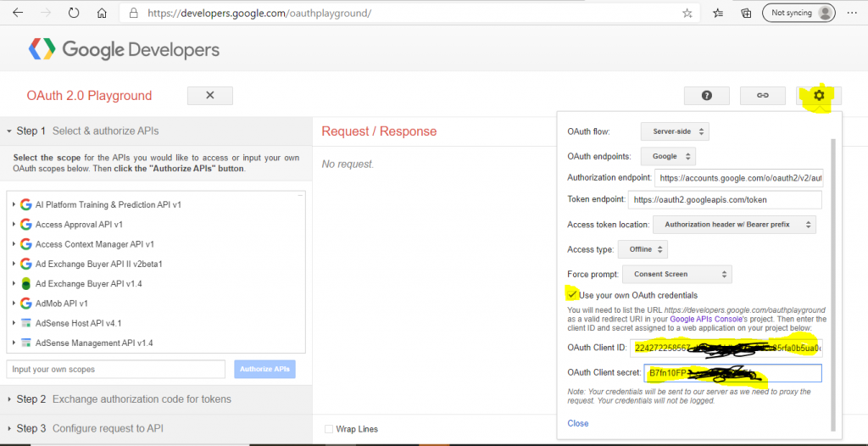Click the Close link in settings panel
868x446 pixels.
tap(578, 423)
